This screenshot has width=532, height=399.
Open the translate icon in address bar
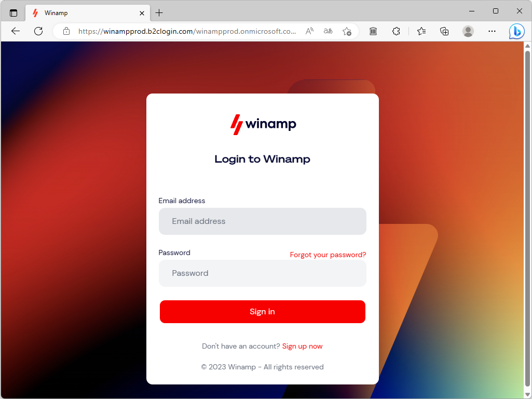[x=328, y=31]
